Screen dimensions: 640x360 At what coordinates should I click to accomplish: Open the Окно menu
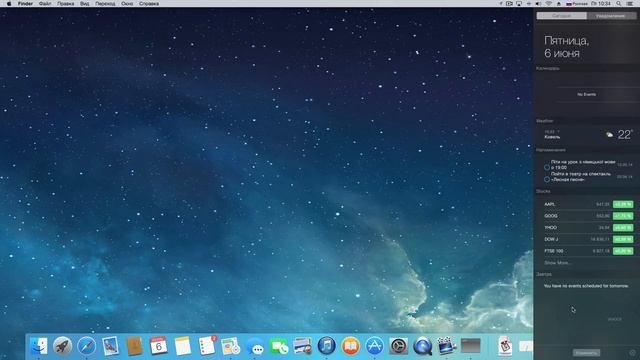click(127, 4)
